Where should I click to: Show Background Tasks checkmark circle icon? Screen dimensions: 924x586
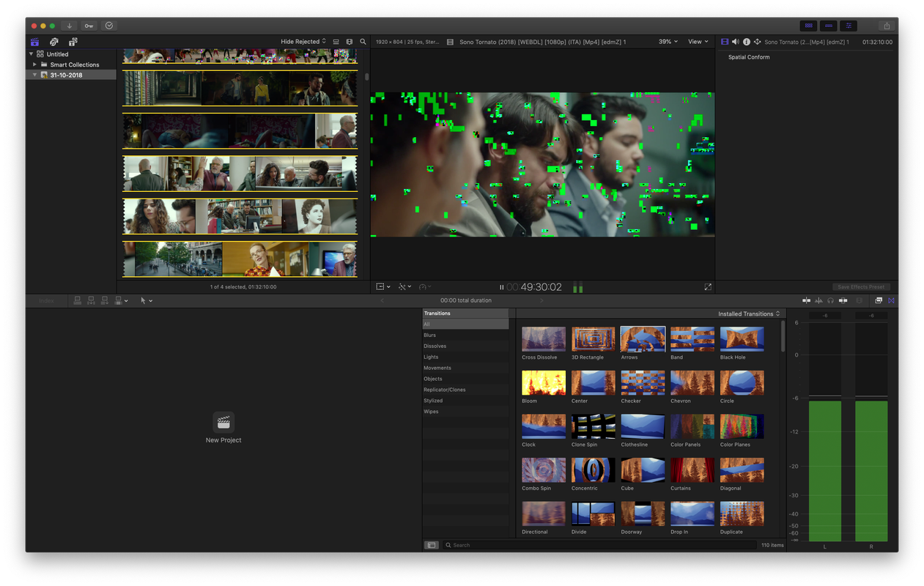109,26
